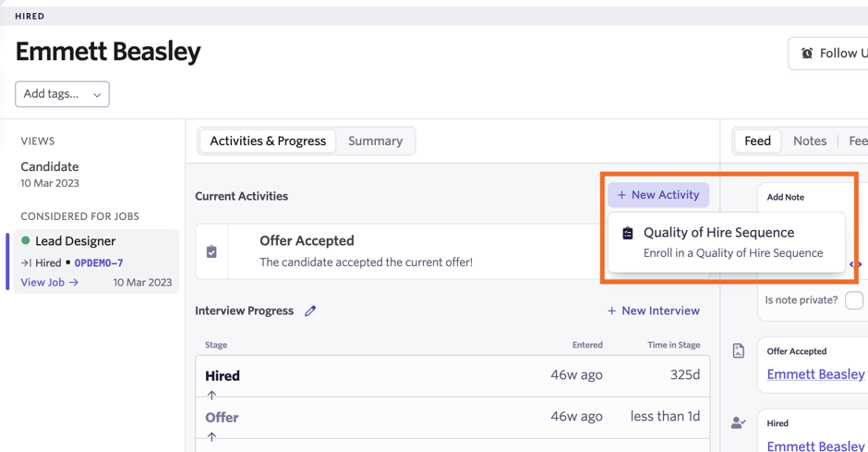Click the Add Note heading
Screen dimensions: 868x452
click(785, 197)
